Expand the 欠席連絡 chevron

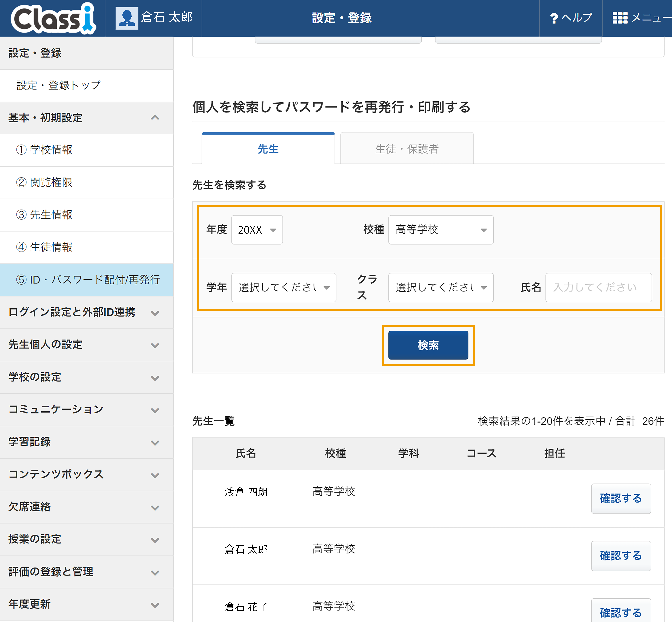point(155,507)
